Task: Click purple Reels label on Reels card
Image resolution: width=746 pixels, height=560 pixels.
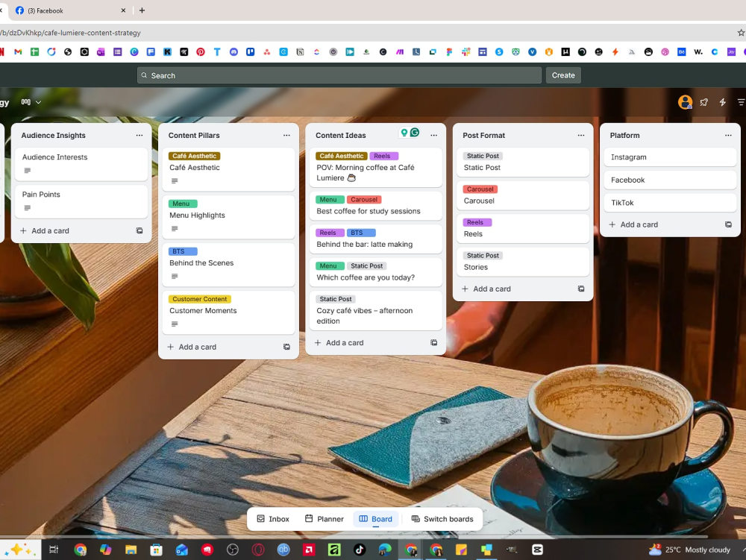Action: pyautogui.click(x=477, y=222)
